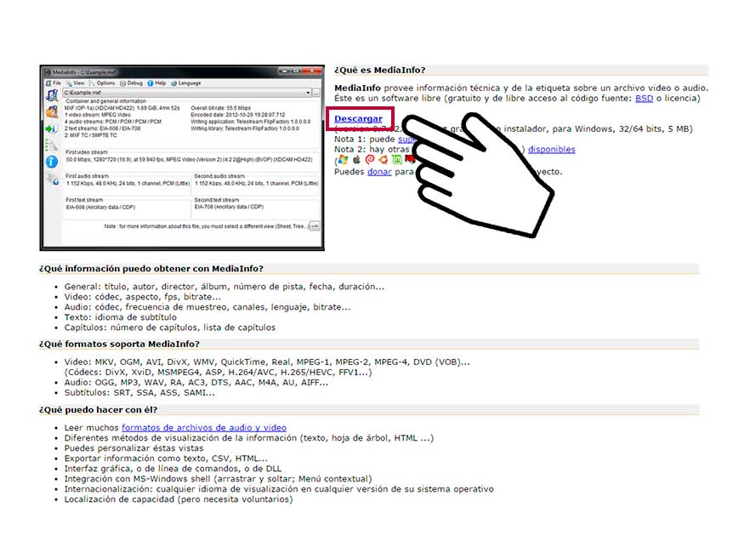The image size is (756, 553).
Task: Click the Linux Mint platform icon
Action: tap(397, 159)
